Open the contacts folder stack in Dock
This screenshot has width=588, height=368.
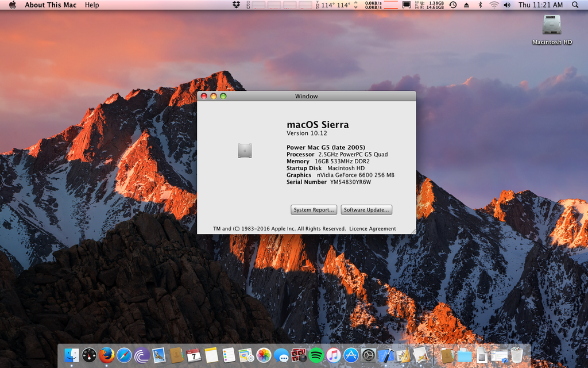pyautogui.click(x=447, y=355)
